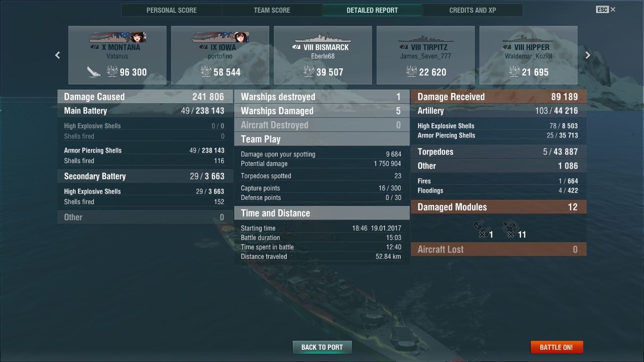Screen dimensions: 644x362
Task: Click the Back to Port button
Action: 322,347
